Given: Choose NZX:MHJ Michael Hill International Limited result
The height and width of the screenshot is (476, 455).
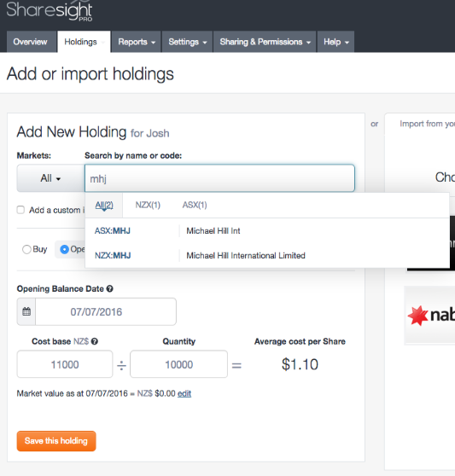Looking at the screenshot, I should pyautogui.click(x=267, y=255).
